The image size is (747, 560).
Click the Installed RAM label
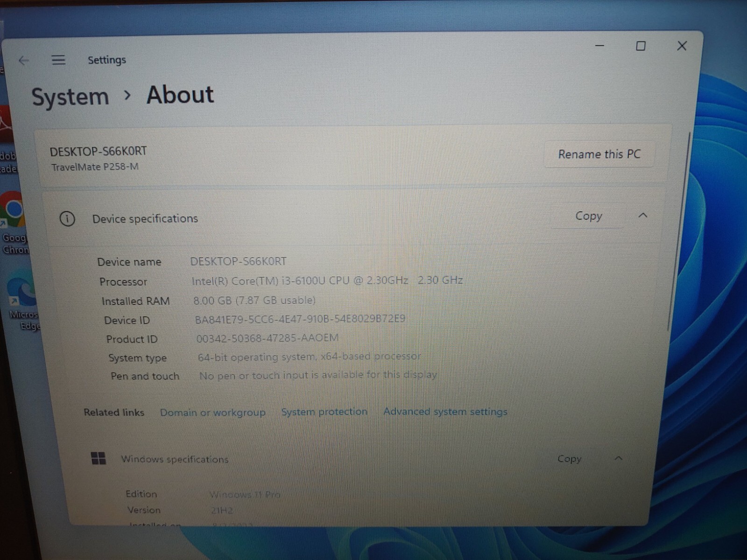click(136, 301)
